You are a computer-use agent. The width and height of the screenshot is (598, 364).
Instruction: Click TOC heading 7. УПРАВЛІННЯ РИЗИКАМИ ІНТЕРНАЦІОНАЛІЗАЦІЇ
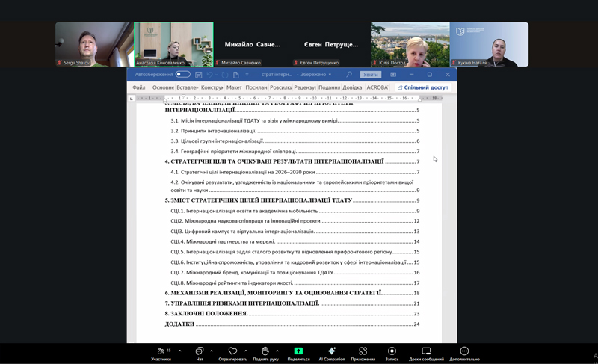[x=292, y=303]
